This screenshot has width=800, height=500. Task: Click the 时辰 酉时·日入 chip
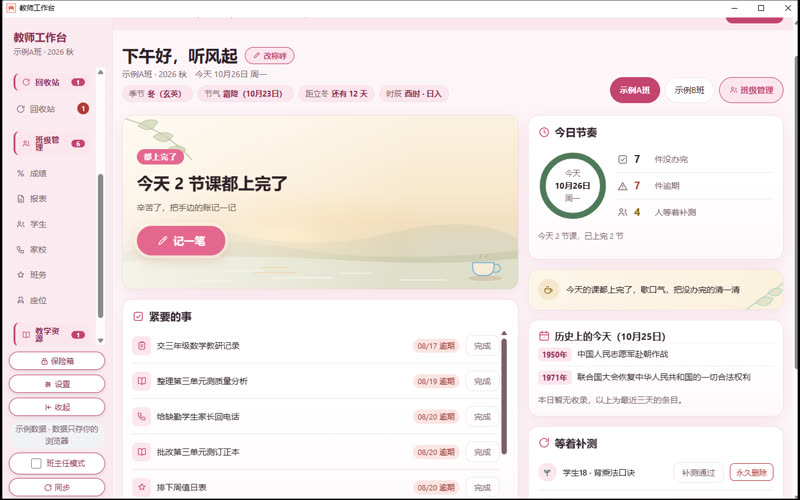414,94
